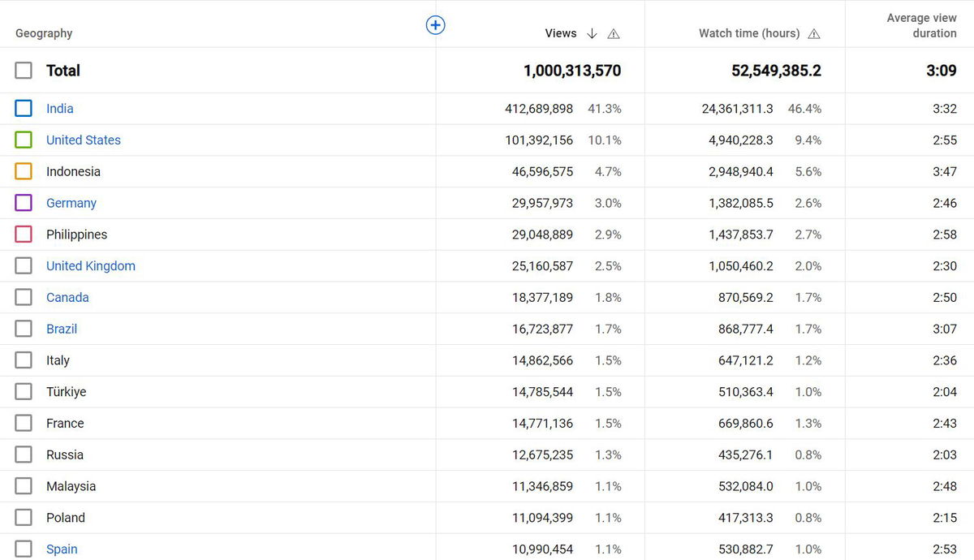974x560 pixels.
Task: Sort by Average view duration header
Action: [921, 25]
